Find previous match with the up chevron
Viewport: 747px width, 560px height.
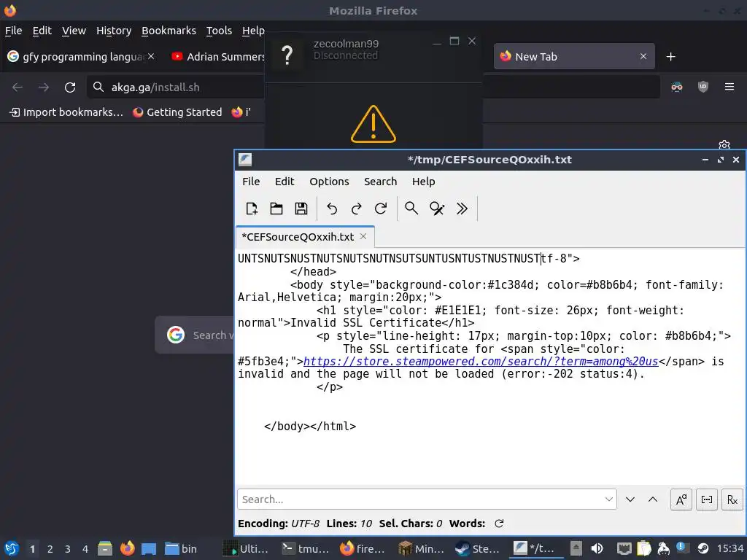[653, 499]
